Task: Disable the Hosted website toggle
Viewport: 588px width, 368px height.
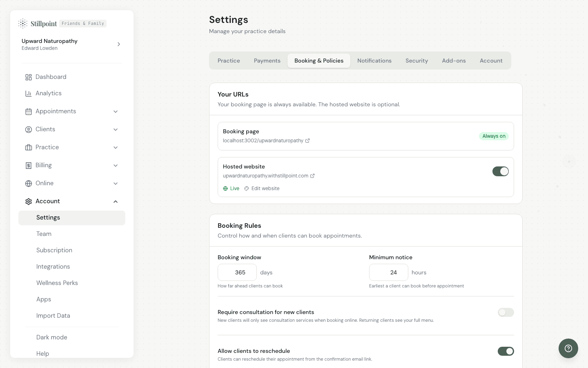Action: click(x=500, y=171)
